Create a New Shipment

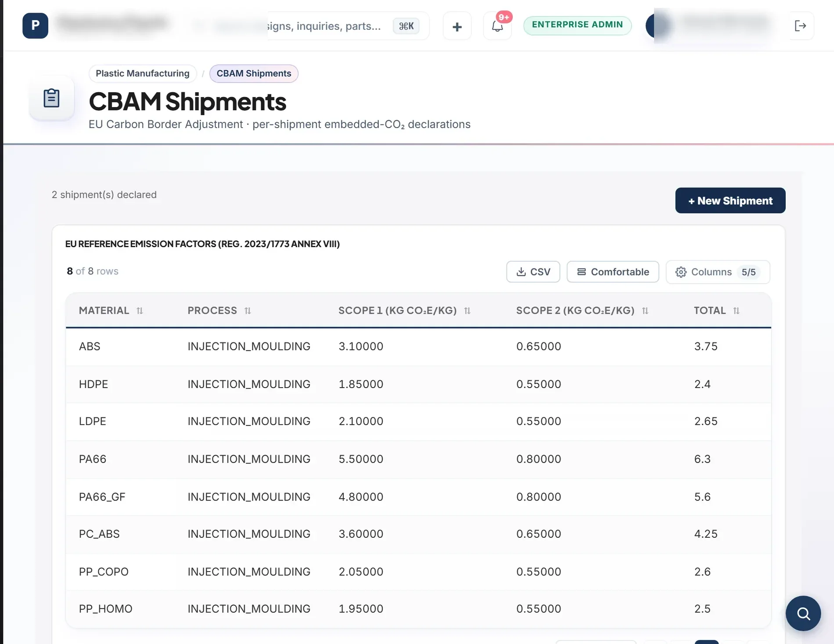tap(730, 201)
